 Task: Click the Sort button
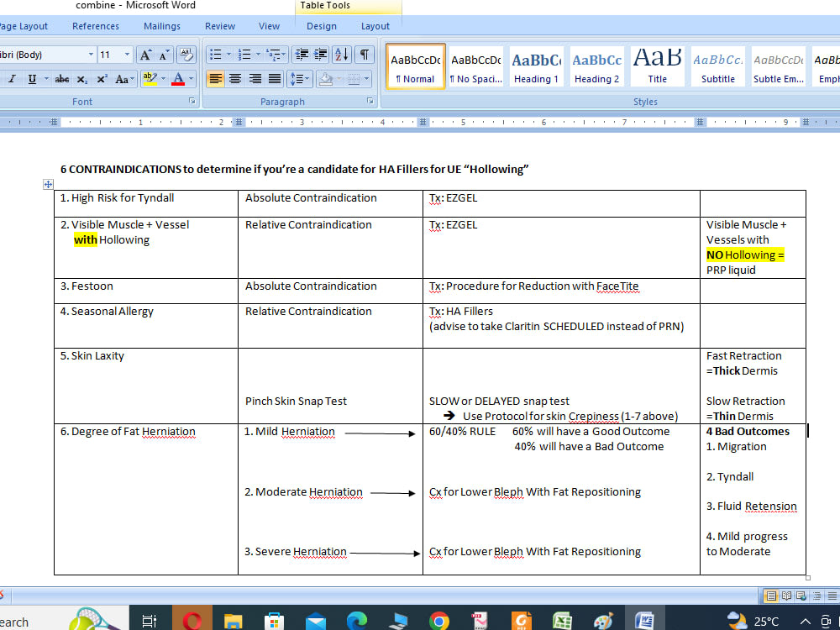point(342,55)
